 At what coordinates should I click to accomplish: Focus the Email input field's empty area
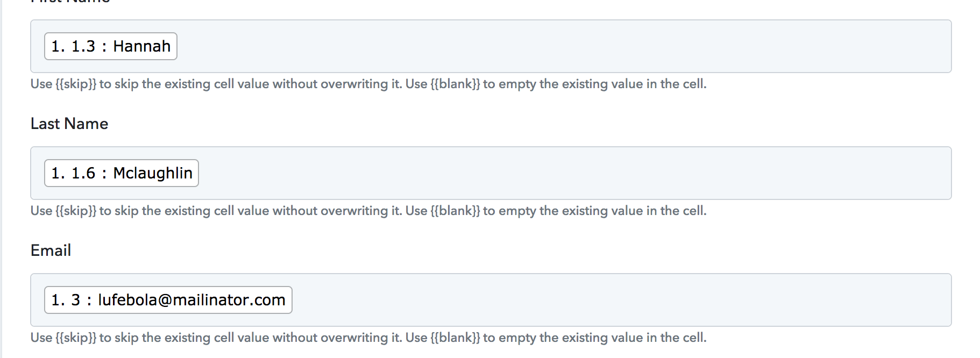tap(621, 300)
